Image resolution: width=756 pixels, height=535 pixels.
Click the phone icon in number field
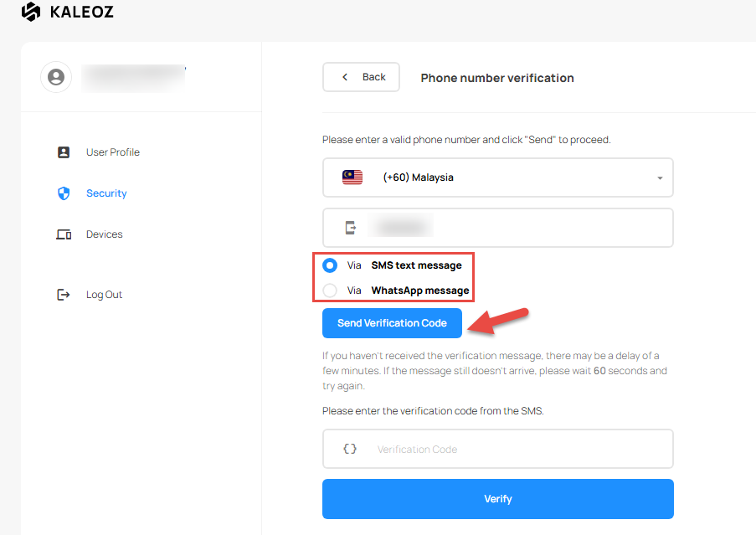(x=351, y=228)
